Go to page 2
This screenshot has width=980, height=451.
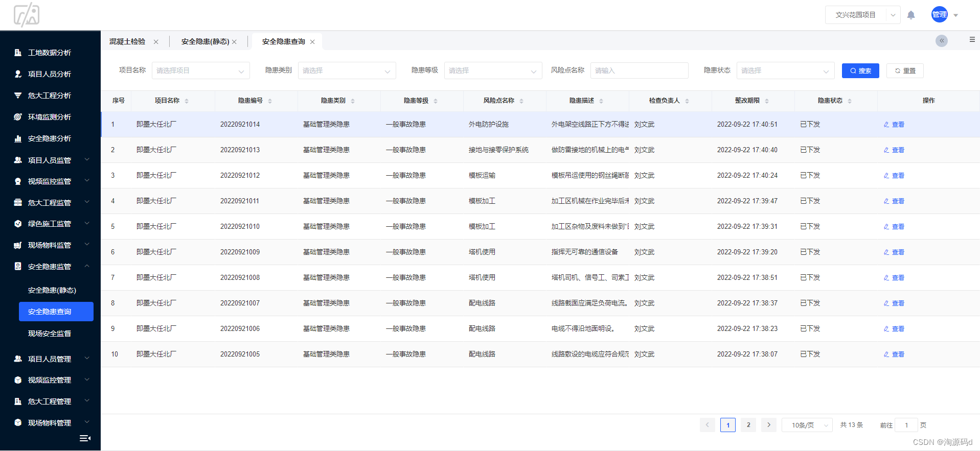[x=748, y=425]
